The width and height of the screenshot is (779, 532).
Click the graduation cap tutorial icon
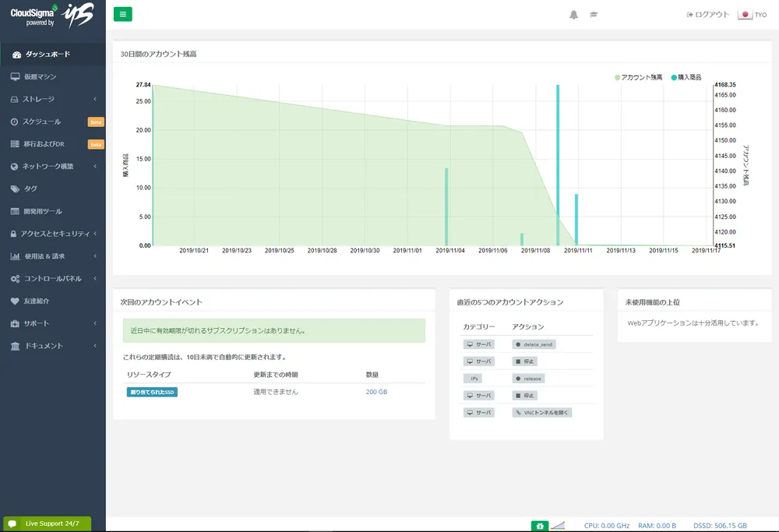[x=594, y=14]
